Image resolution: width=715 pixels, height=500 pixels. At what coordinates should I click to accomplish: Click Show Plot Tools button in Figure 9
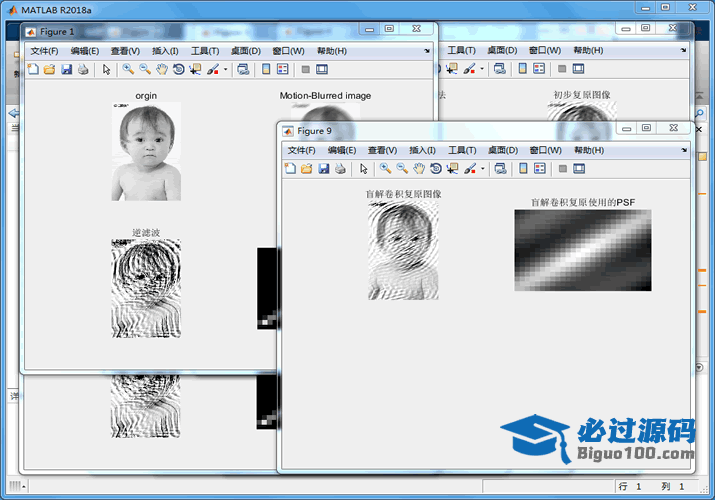[x=579, y=169]
